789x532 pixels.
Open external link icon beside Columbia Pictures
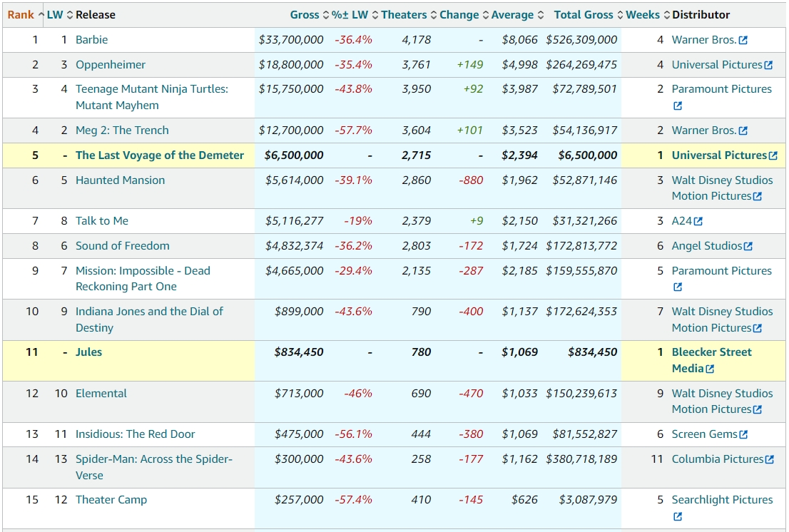pos(769,459)
